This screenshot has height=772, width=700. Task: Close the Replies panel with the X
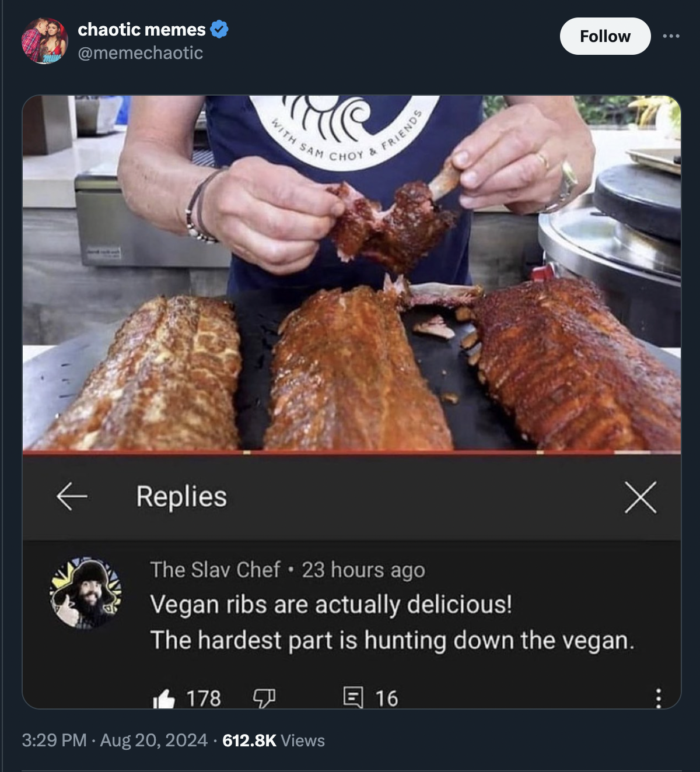pyautogui.click(x=640, y=497)
